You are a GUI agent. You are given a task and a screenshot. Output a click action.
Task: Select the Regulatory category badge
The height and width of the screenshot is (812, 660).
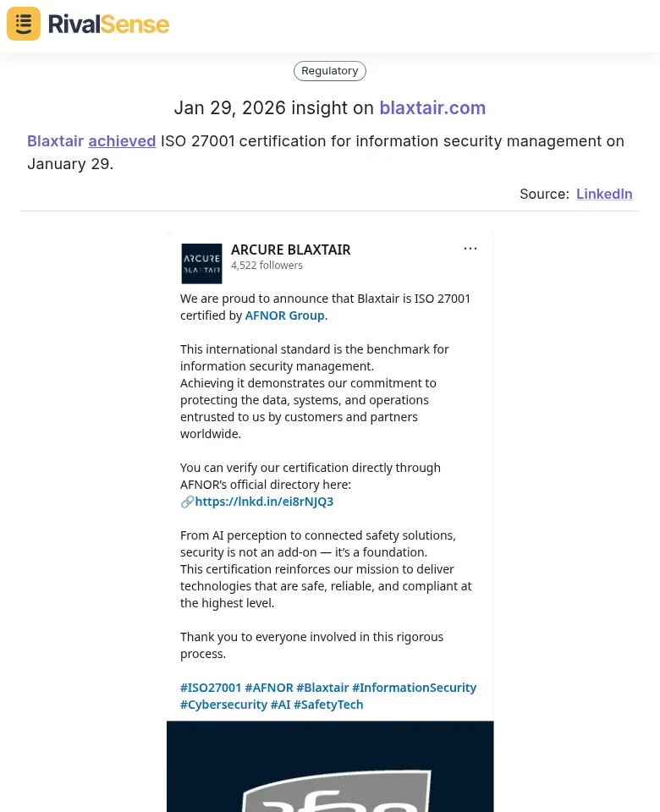point(330,70)
